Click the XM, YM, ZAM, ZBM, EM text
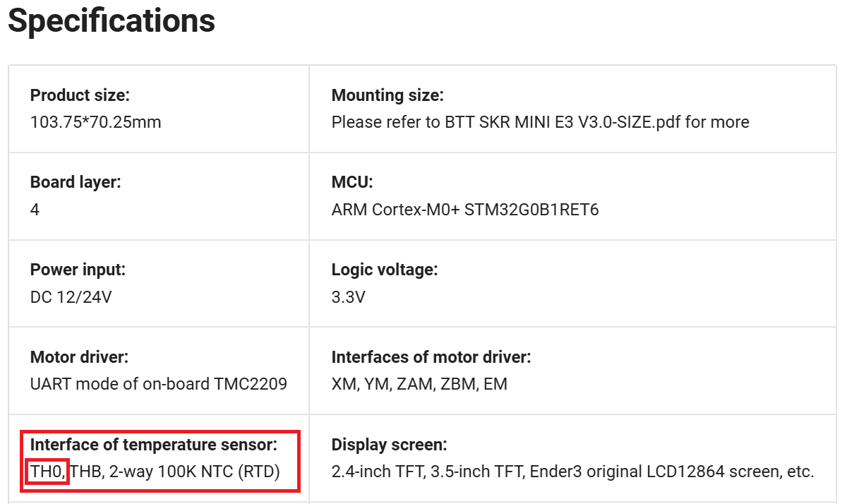 [x=419, y=385]
